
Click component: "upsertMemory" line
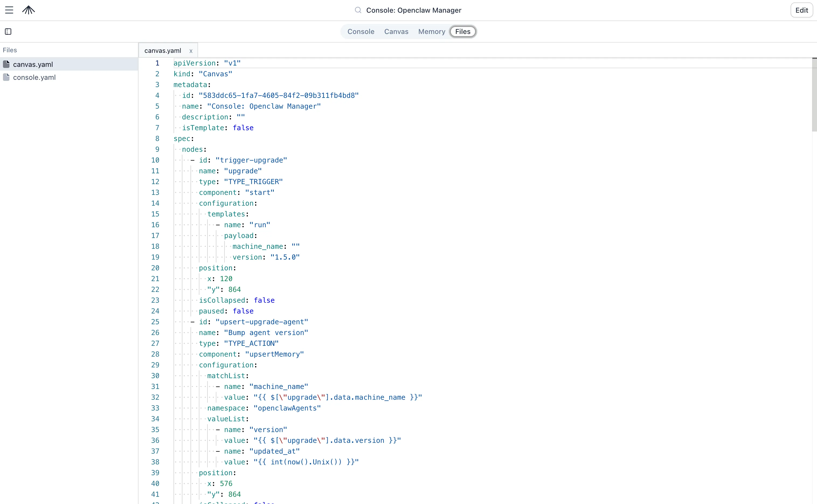click(x=252, y=354)
